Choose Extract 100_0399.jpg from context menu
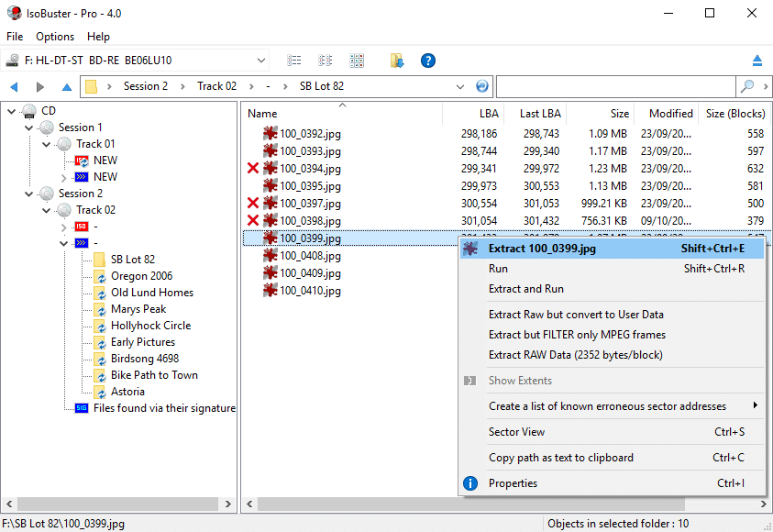This screenshot has height=532, width=773. click(612, 249)
